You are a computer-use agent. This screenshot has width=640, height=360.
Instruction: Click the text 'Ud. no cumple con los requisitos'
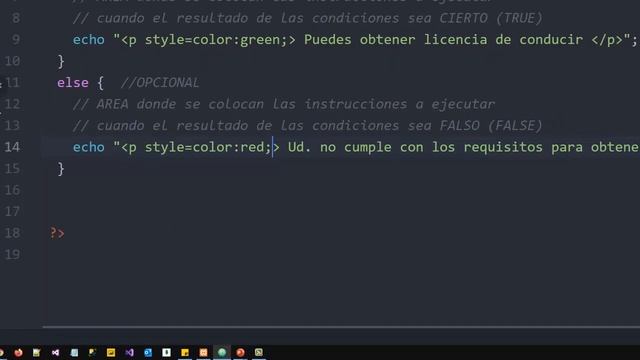click(415, 147)
